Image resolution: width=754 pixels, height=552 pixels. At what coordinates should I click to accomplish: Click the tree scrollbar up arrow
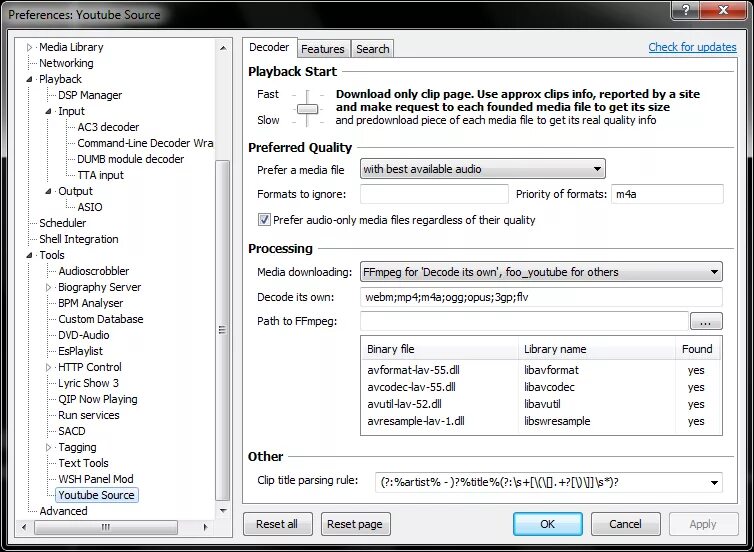(x=223, y=48)
